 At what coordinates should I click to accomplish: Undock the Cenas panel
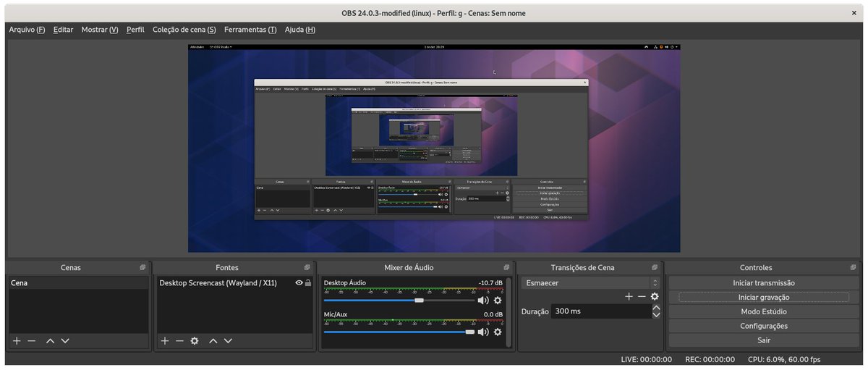(x=142, y=268)
